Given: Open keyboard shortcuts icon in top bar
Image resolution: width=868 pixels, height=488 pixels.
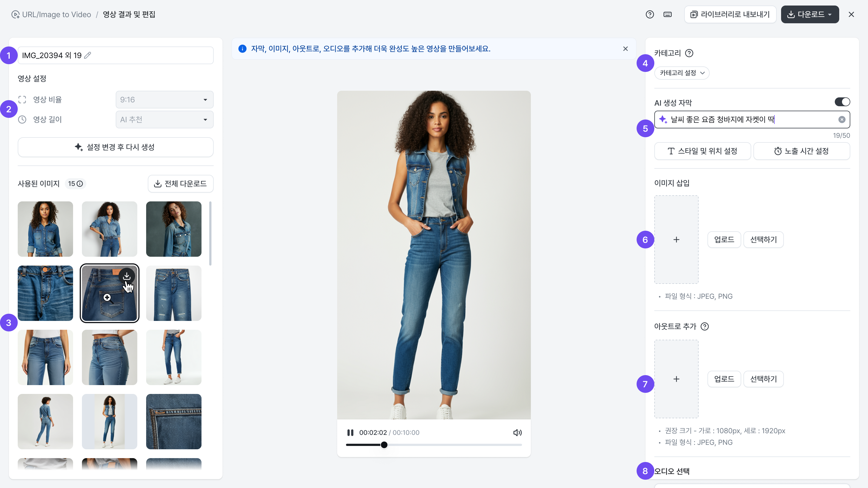Looking at the screenshot, I should click(668, 14).
